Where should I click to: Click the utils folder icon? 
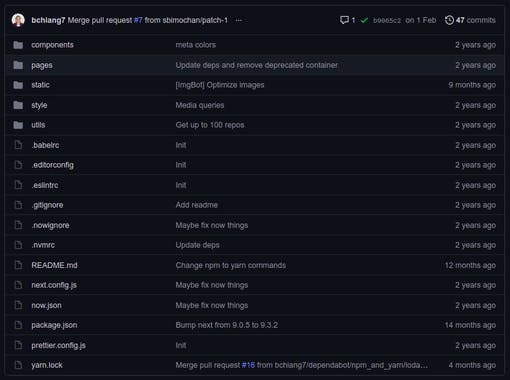pyautogui.click(x=18, y=125)
